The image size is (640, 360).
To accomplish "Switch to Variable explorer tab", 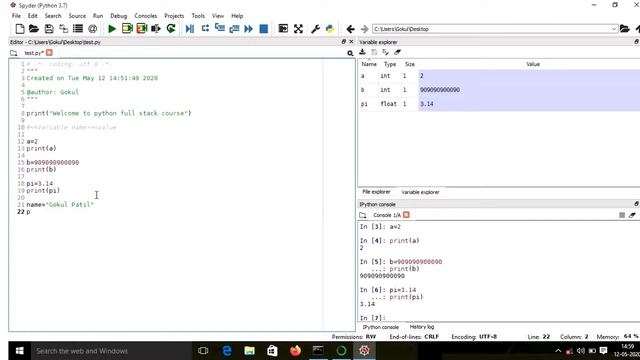I will (x=420, y=192).
